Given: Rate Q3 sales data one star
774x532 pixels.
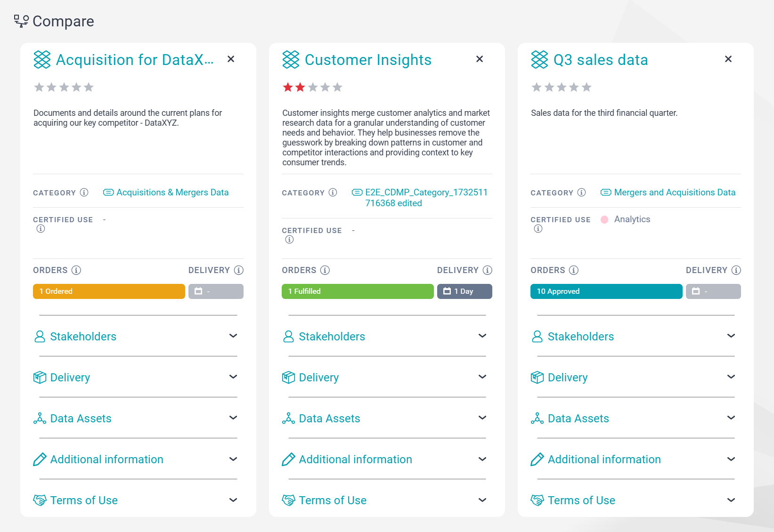Looking at the screenshot, I should tap(537, 87).
